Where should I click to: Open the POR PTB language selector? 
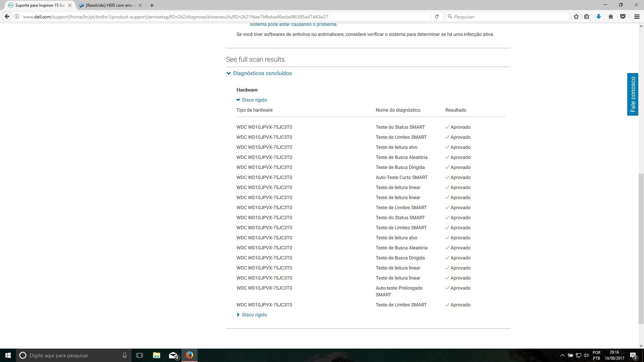pyautogui.click(x=596, y=355)
